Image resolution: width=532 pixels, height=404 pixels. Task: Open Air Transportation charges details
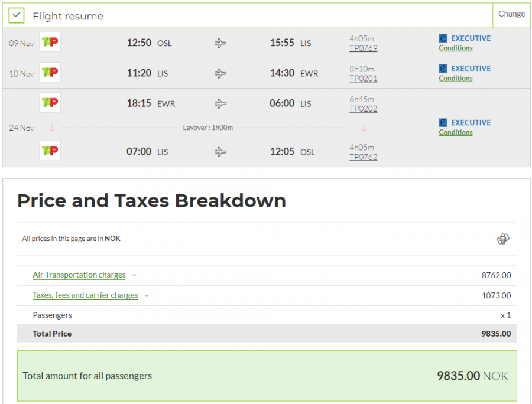pyautogui.click(x=79, y=275)
